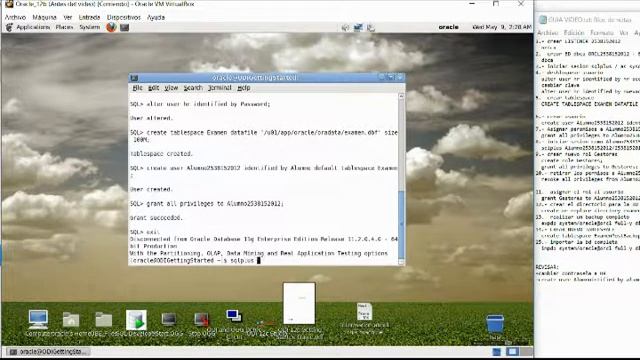Click at the terminal command prompt cursor
This screenshot has width=640, height=360.
(258, 260)
